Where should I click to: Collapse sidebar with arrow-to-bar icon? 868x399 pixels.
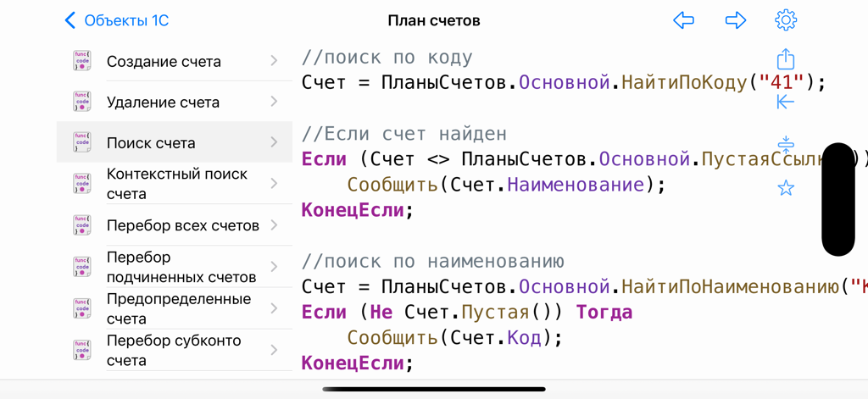coord(786,102)
